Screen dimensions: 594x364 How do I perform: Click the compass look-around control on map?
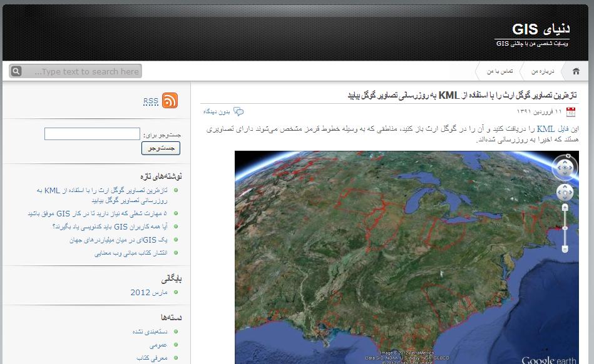tap(565, 168)
